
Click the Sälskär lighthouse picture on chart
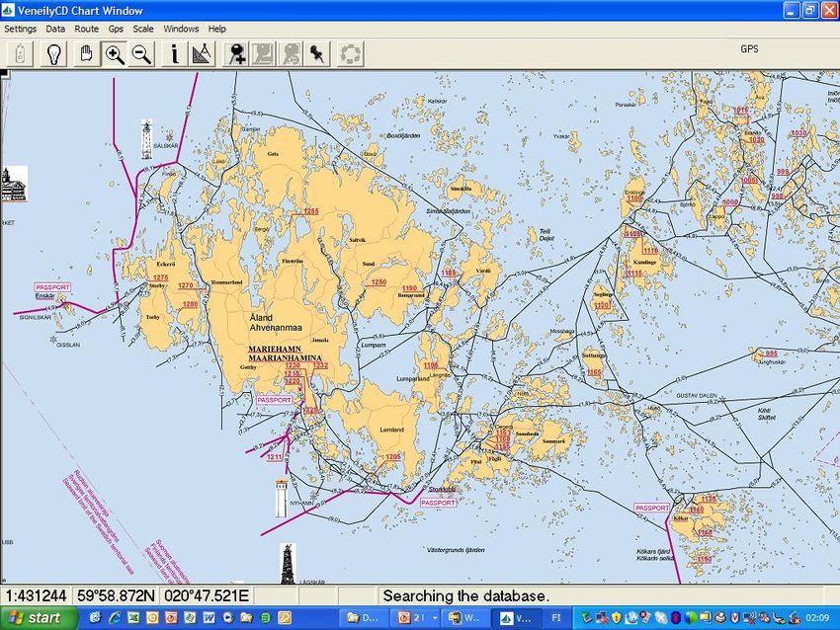point(147,139)
